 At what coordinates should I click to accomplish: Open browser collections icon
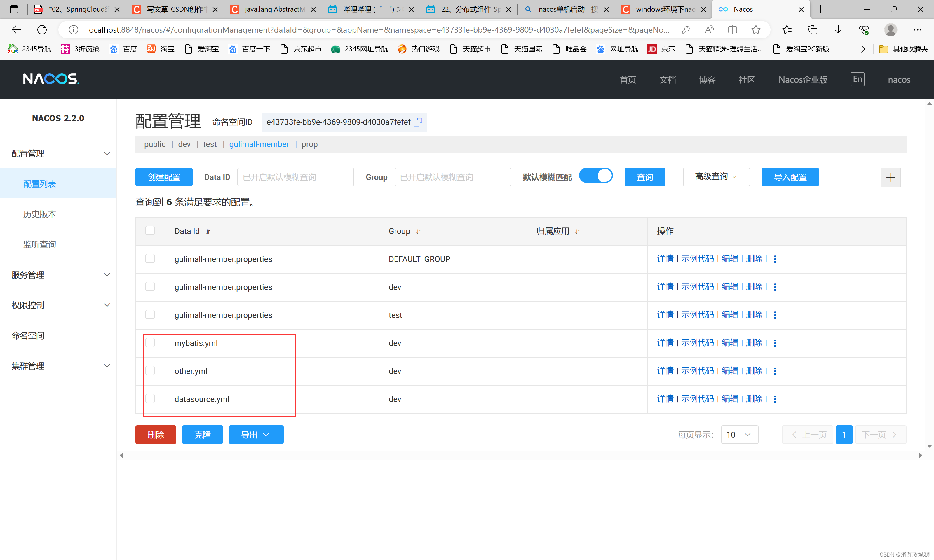click(x=812, y=29)
